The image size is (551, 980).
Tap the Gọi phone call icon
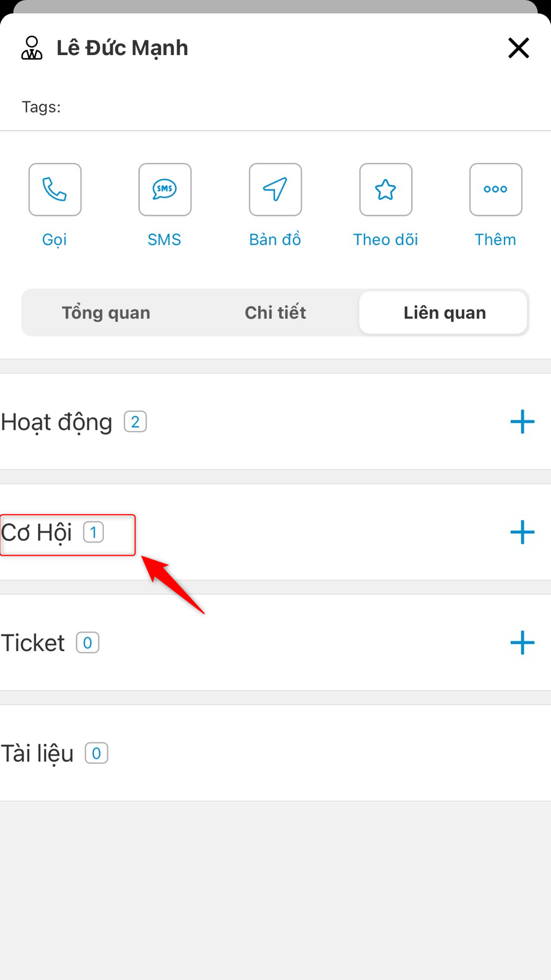55,189
